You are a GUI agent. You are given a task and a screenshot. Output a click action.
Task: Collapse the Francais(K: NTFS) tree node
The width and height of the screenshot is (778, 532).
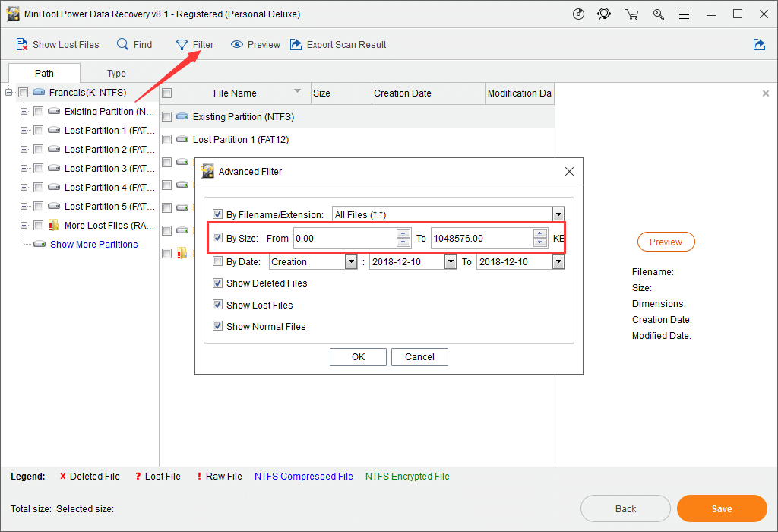[8, 92]
